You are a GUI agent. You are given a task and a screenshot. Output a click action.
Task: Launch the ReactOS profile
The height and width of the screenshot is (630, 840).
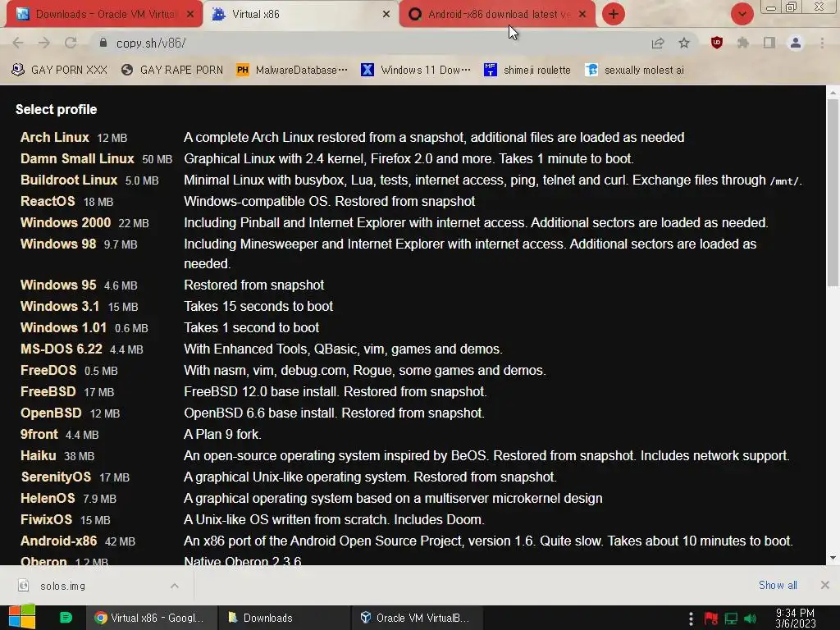click(x=48, y=202)
